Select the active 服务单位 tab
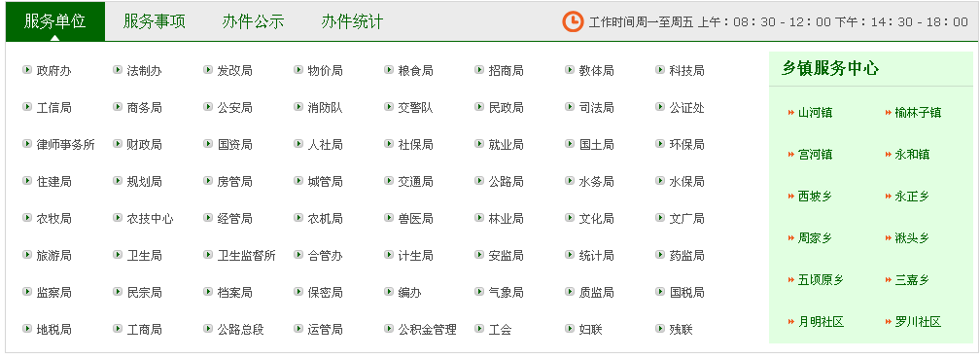980x359 pixels. point(55,21)
